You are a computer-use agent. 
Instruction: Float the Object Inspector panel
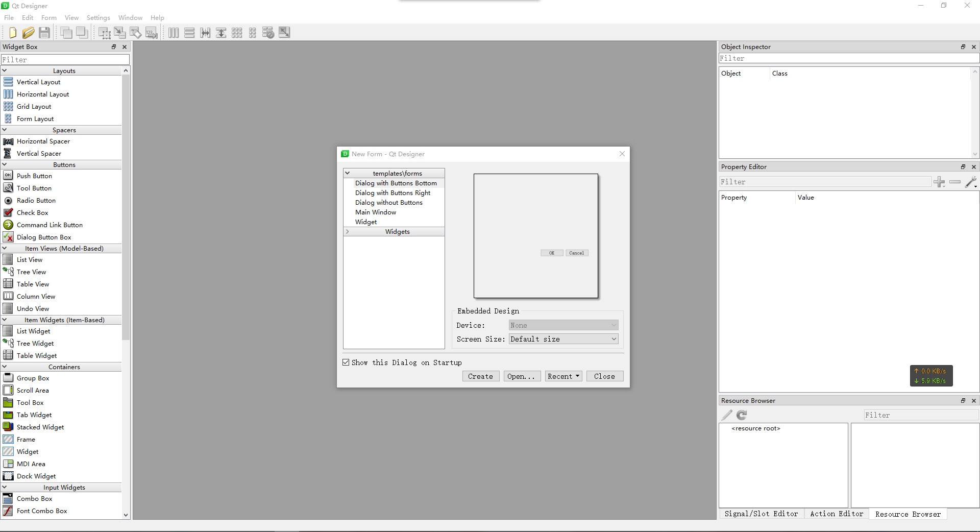[963, 46]
